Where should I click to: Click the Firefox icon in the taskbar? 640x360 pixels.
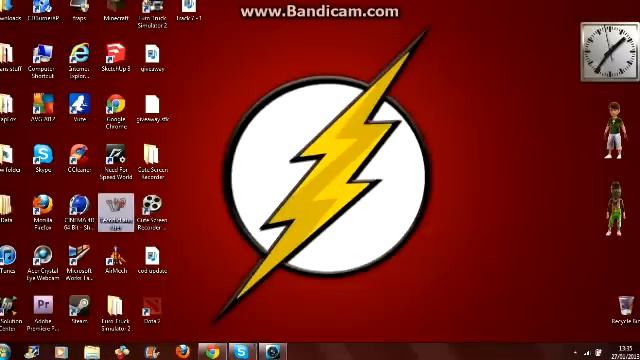(x=182, y=351)
